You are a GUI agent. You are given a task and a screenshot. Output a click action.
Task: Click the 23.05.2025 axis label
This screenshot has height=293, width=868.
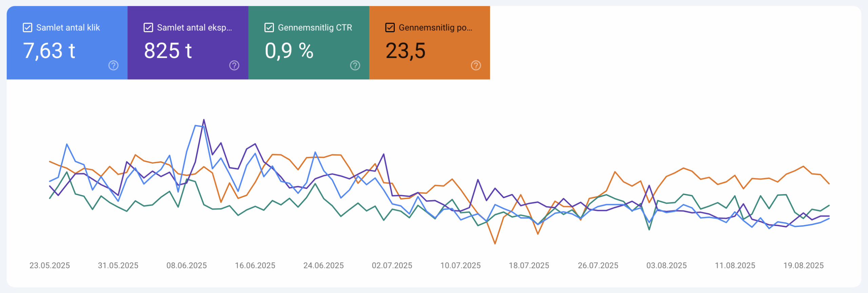pyautogui.click(x=50, y=266)
